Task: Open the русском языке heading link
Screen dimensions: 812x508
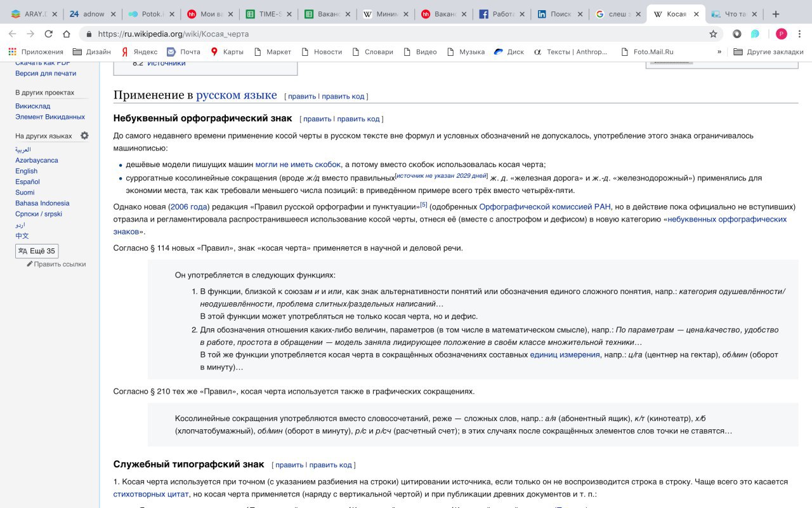Action: 236,95
